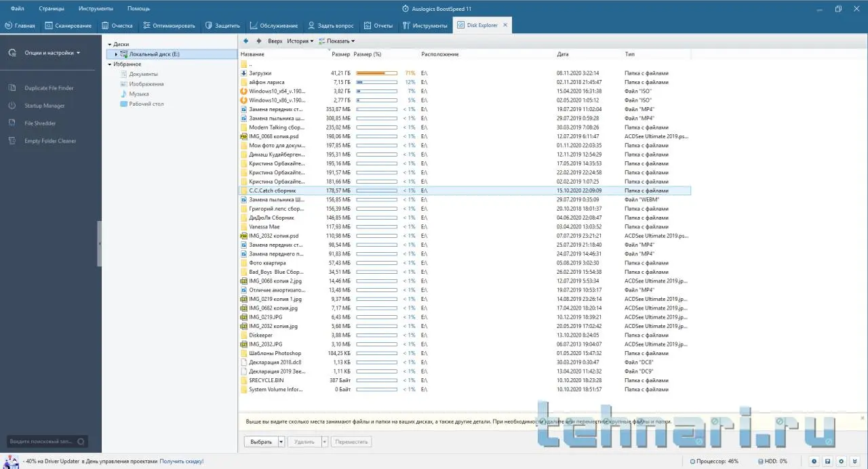
Task: Close the Disk Explorer tab
Action: pyautogui.click(x=505, y=25)
